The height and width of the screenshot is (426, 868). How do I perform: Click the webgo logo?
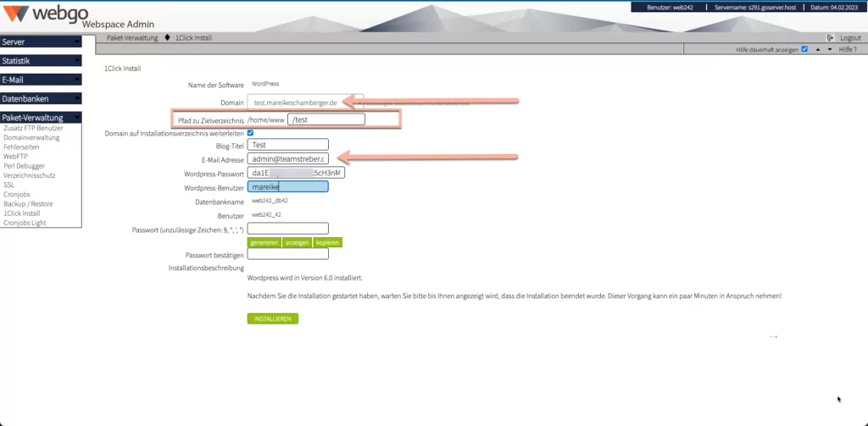point(46,14)
